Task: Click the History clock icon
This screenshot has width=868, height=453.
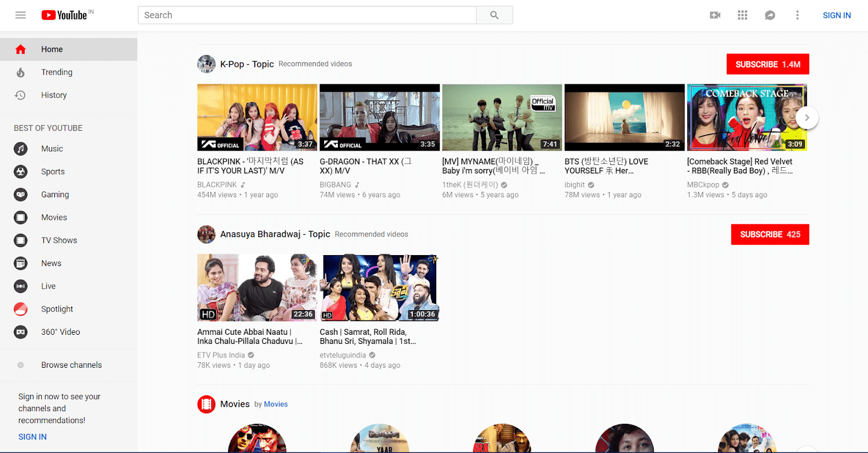Action: [20, 95]
